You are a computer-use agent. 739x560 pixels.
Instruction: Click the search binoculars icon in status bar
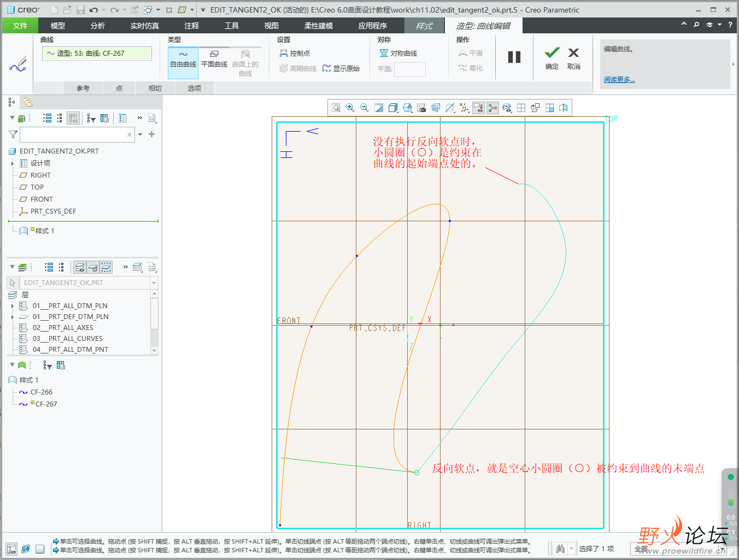click(x=560, y=549)
